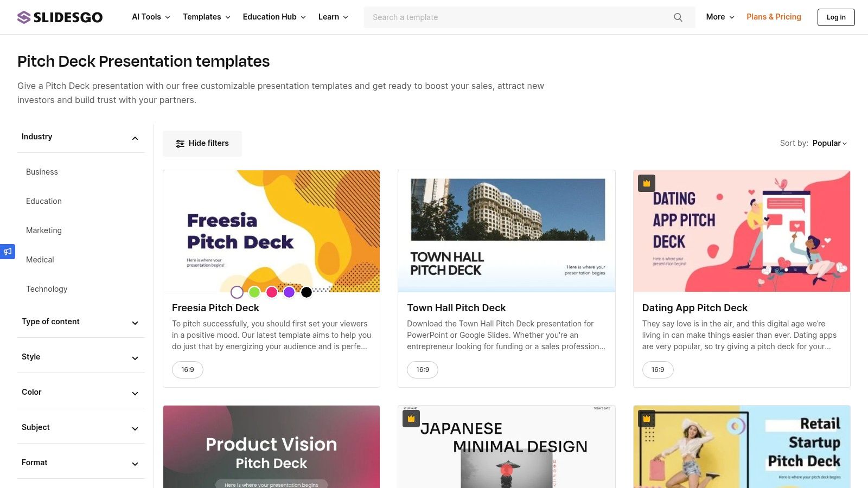868x488 pixels.
Task: Open the Sort by Popular dropdown
Action: pyautogui.click(x=829, y=144)
